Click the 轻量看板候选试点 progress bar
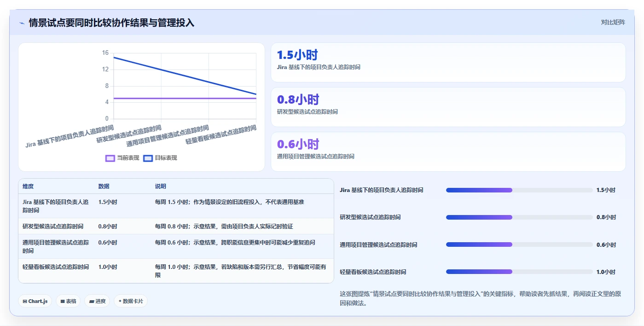644x326 pixels. (519, 272)
